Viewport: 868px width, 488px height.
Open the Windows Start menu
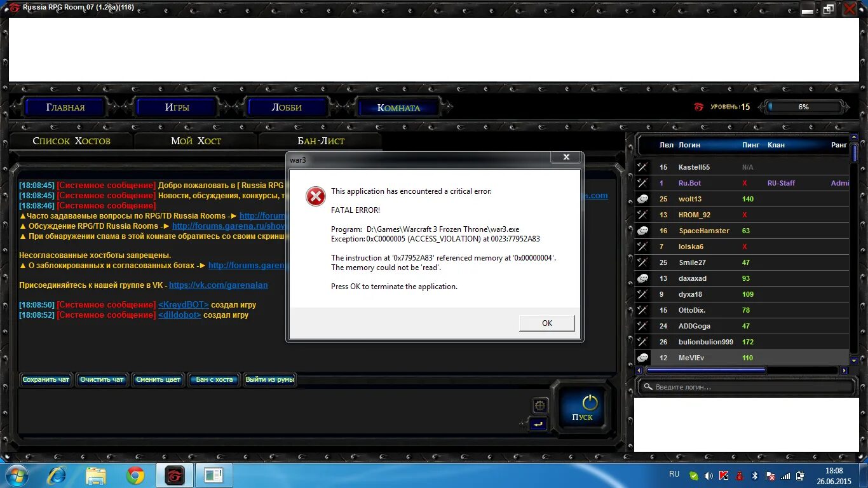16,475
